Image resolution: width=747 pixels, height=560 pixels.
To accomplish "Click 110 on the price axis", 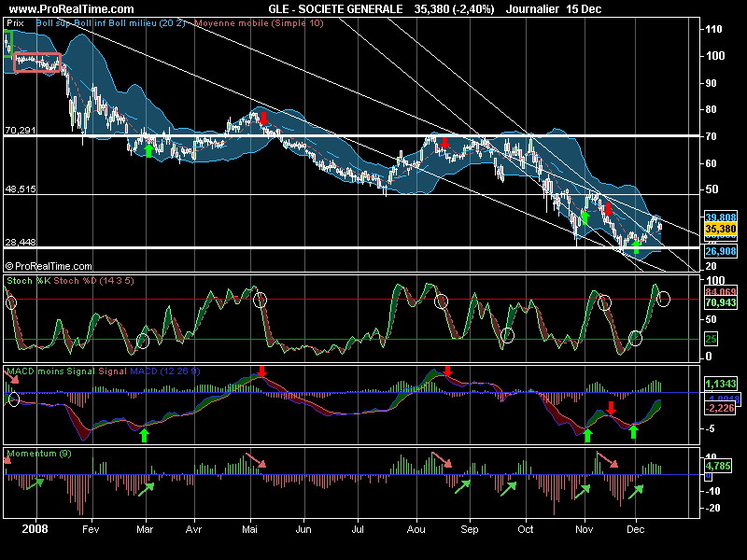I will (713, 29).
